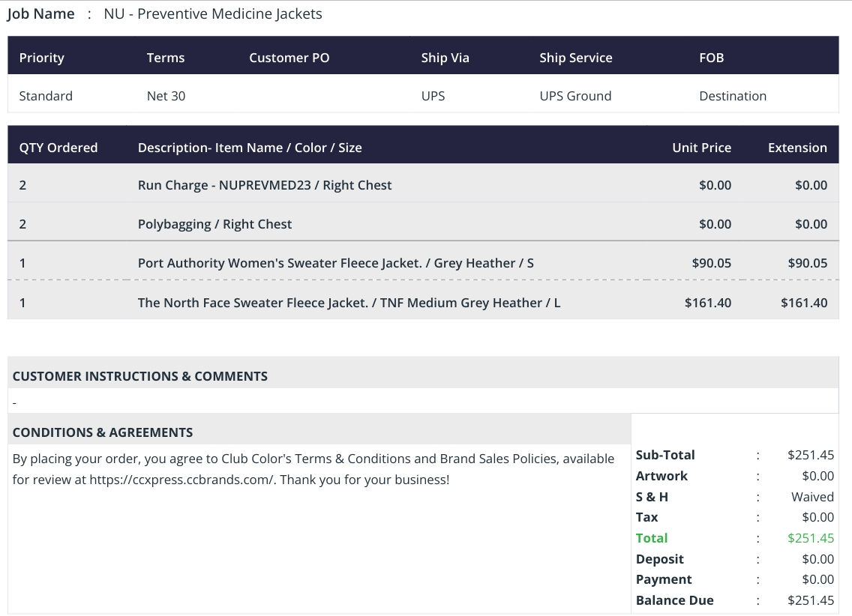Screen dimensions: 852x616
Task: Click the QTY Ordered header
Action: click(x=58, y=148)
